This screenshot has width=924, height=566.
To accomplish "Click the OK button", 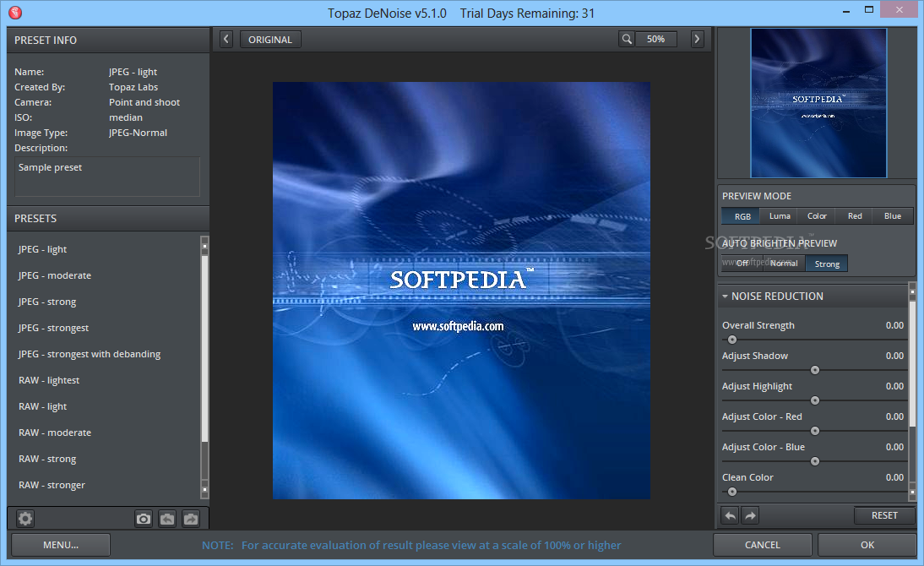I will pyautogui.click(x=867, y=545).
